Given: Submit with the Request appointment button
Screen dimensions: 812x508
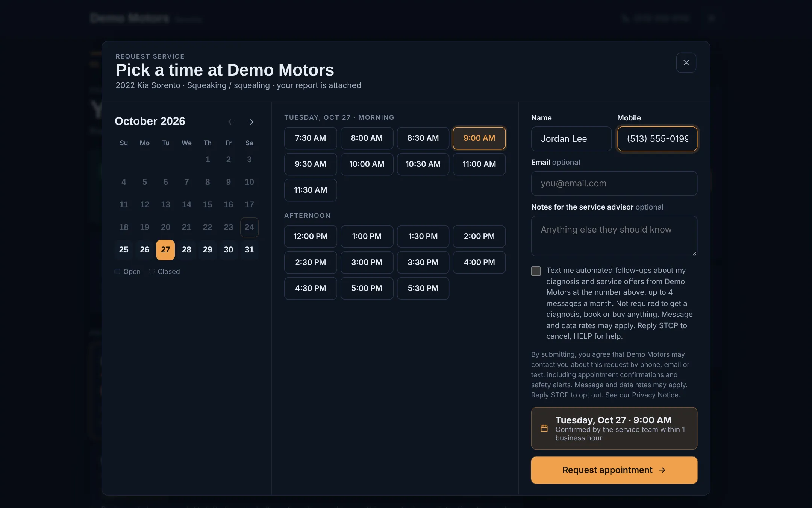Looking at the screenshot, I should click(x=614, y=470).
